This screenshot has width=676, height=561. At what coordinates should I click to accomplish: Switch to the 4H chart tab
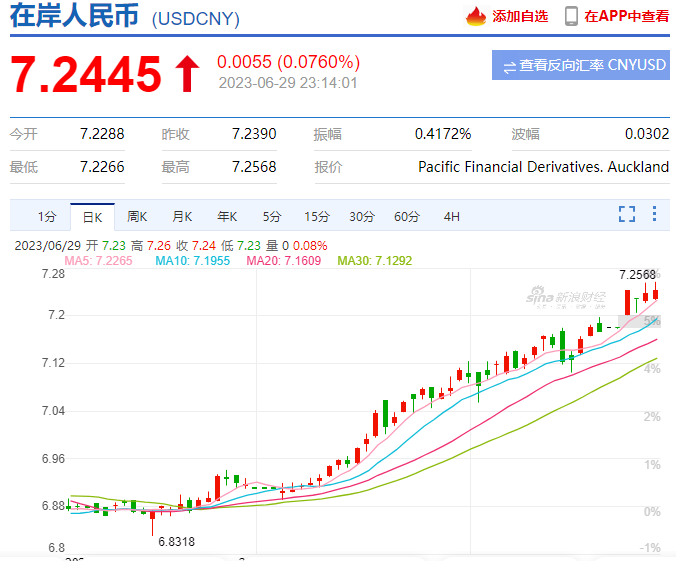(451, 216)
